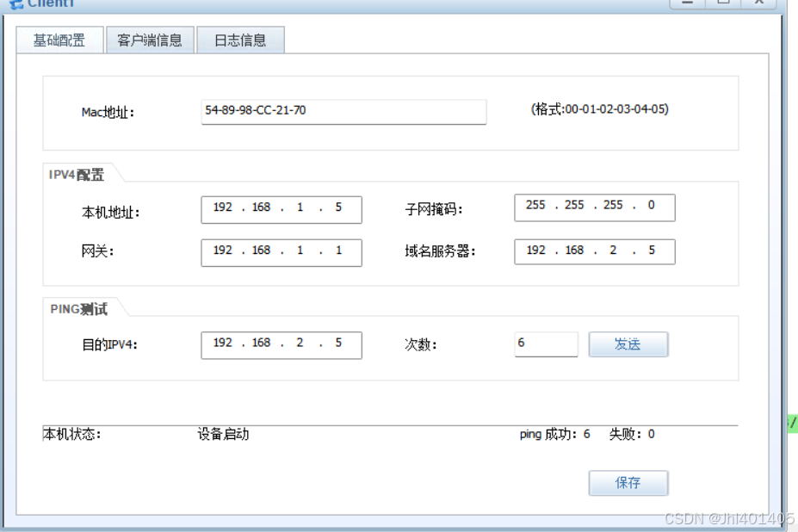Click the 目的IPV4: label
The height and width of the screenshot is (532, 798).
pyautogui.click(x=110, y=344)
